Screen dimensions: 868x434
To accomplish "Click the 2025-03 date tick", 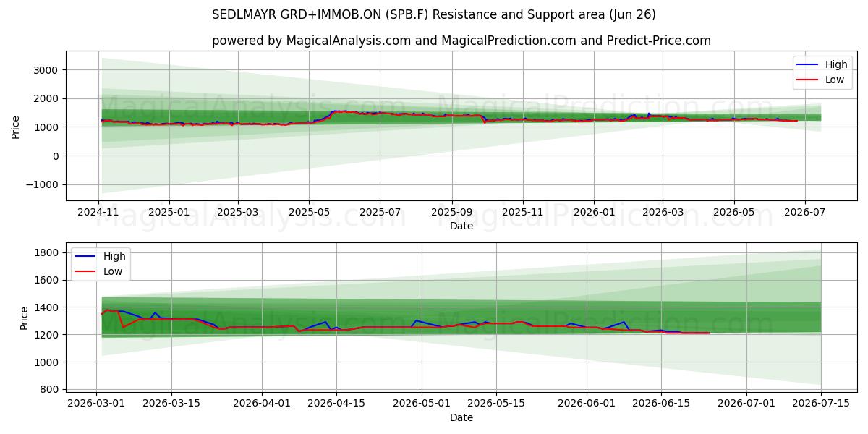I will pos(238,212).
